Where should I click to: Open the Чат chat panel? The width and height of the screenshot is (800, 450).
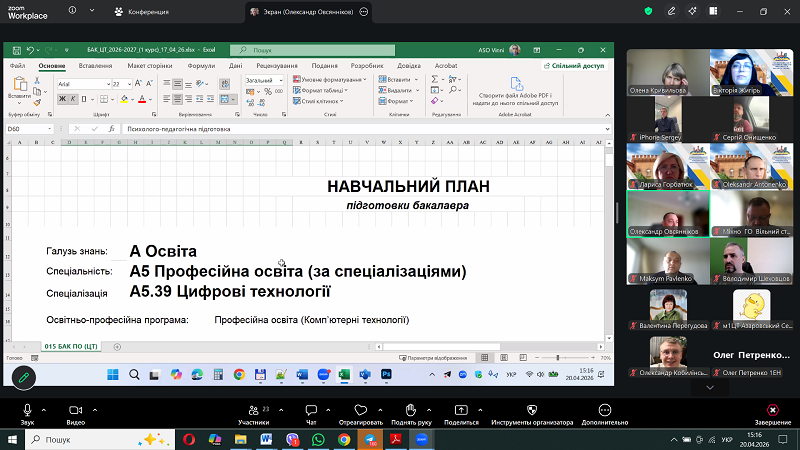(x=311, y=412)
